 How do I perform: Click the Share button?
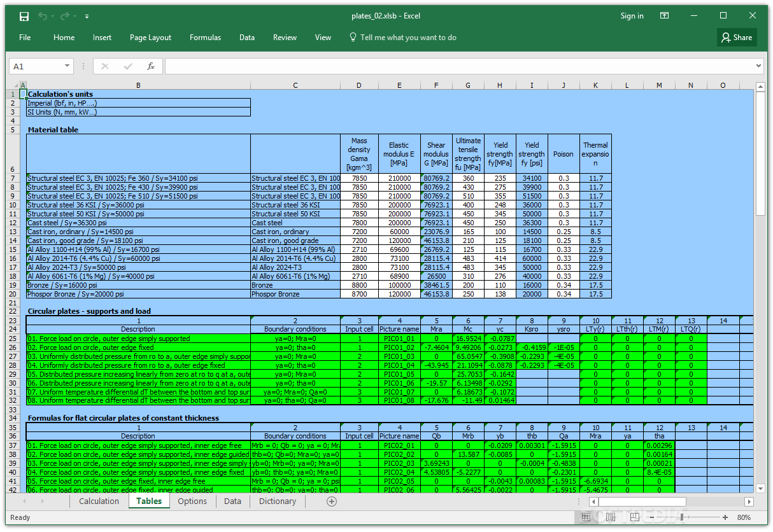coord(737,38)
